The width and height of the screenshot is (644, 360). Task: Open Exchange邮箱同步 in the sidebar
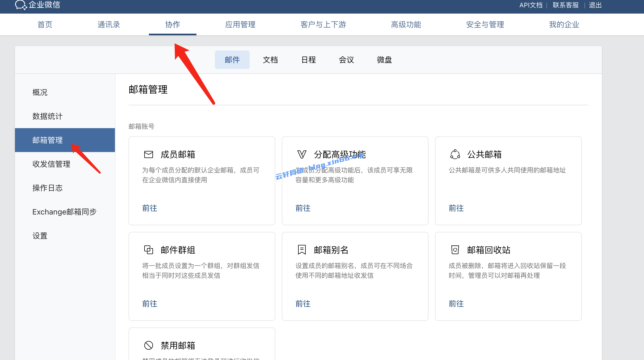(65, 212)
